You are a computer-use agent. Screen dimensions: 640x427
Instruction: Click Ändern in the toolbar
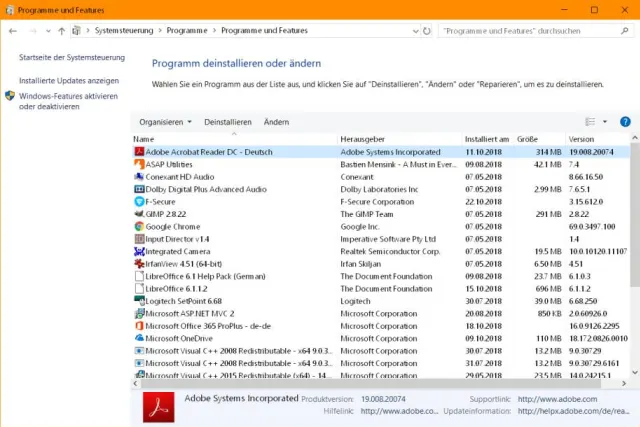(x=276, y=122)
